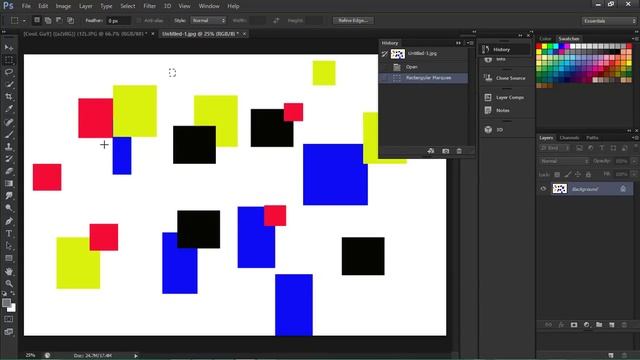Select the Spot Healing Brush tool
640x360 pixels.
(9, 122)
